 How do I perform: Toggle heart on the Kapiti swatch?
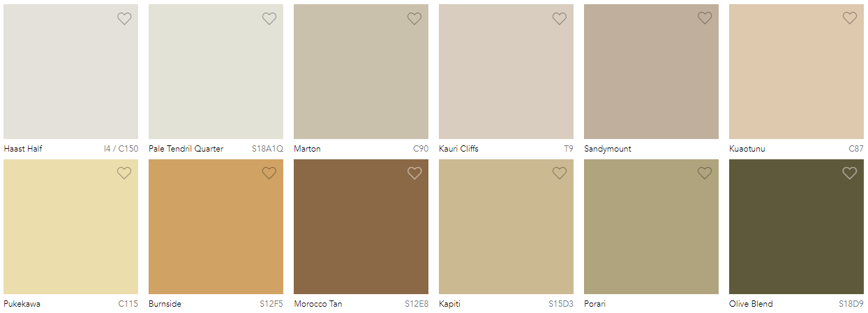pyautogui.click(x=560, y=173)
